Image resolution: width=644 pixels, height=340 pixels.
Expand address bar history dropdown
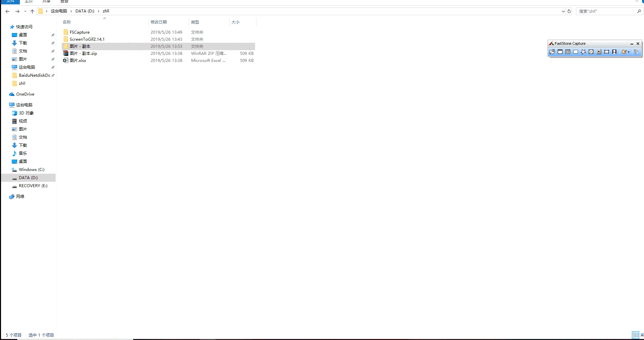(563, 11)
